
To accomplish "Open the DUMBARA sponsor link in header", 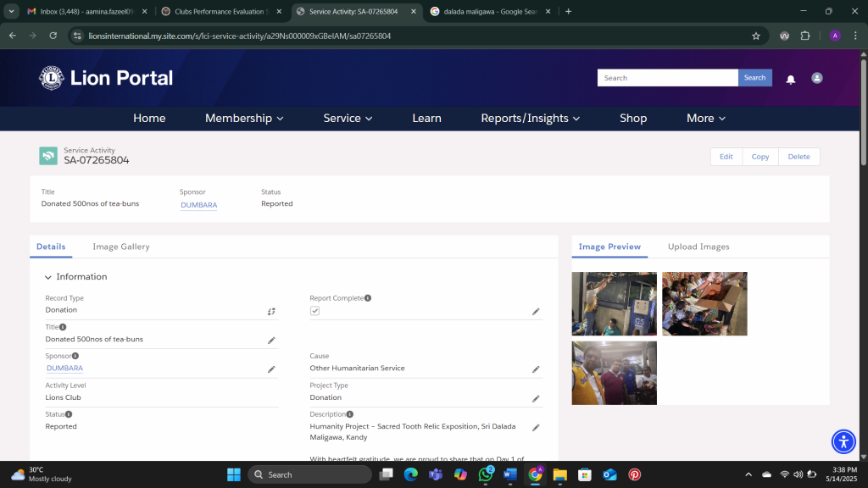I will point(198,205).
